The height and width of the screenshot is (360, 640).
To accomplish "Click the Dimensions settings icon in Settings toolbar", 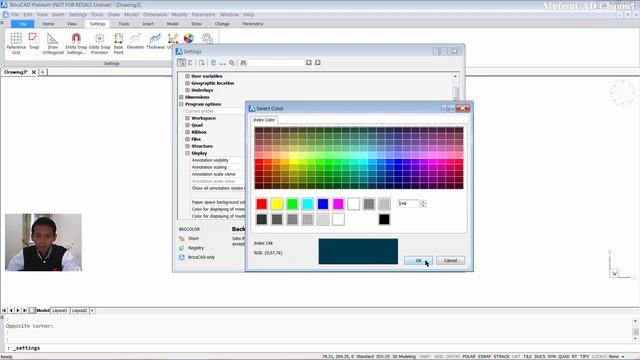I will tap(222, 62).
